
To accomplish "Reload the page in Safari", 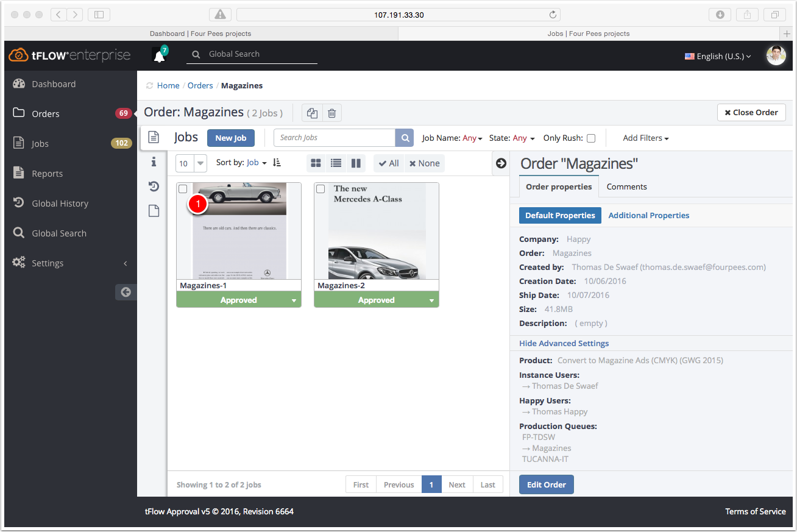I will 553,15.
